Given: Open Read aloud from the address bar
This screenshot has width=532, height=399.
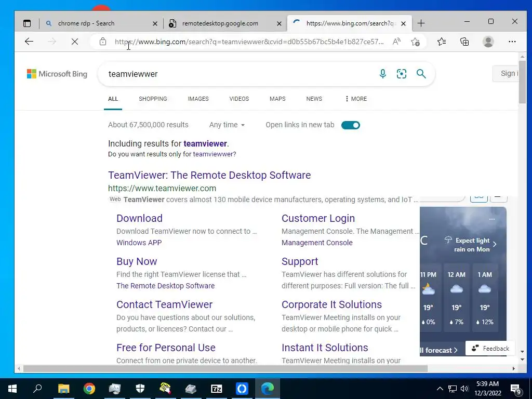Looking at the screenshot, I should pos(396,42).
